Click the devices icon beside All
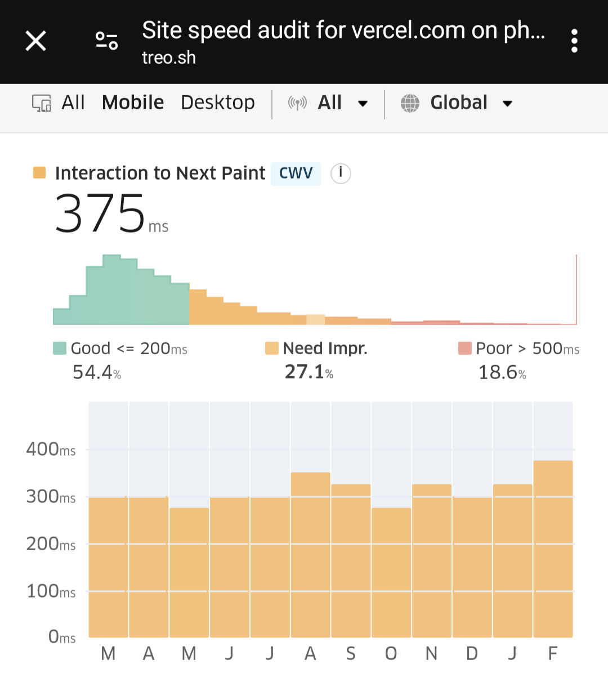The image size is (608, 700). click(42, 103)
